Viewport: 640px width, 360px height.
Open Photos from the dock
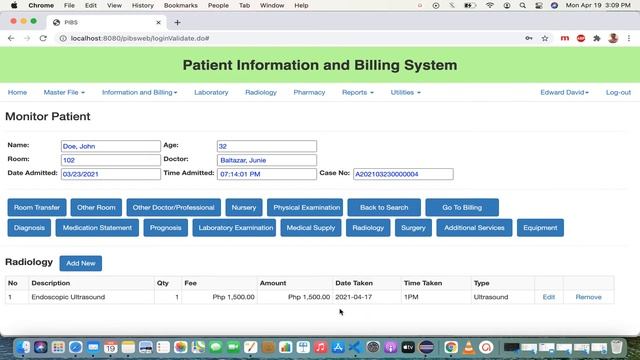point(180,347)
